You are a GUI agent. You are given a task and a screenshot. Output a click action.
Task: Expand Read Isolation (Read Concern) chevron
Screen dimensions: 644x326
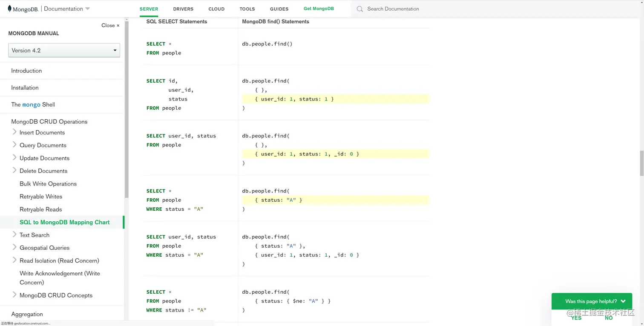pyautogui.click(x=14, y=260)
